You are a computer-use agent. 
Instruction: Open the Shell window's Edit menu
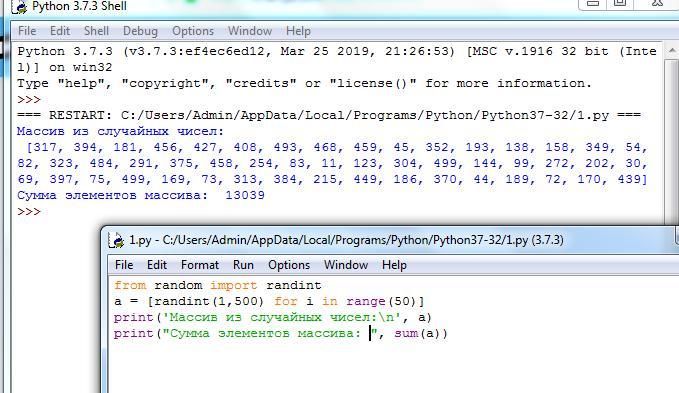(60, 31)
